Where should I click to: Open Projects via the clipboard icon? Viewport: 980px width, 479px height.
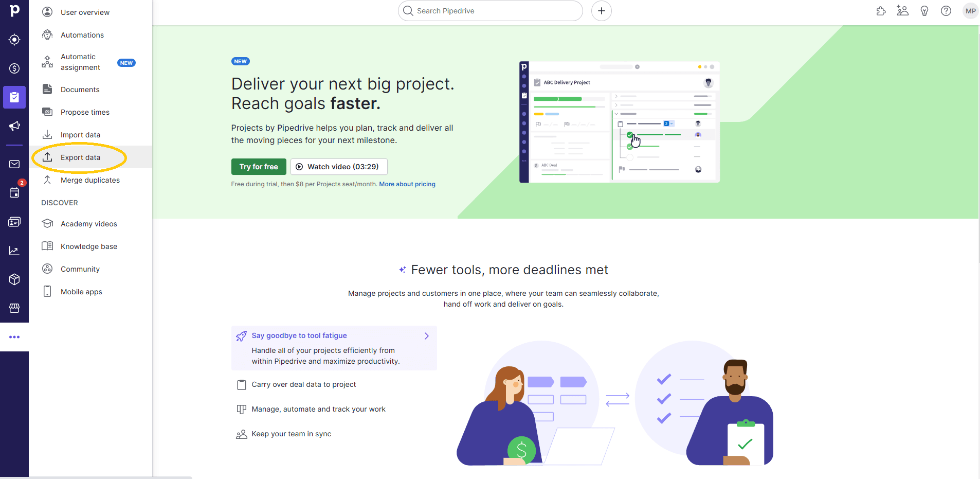point(14,97)
